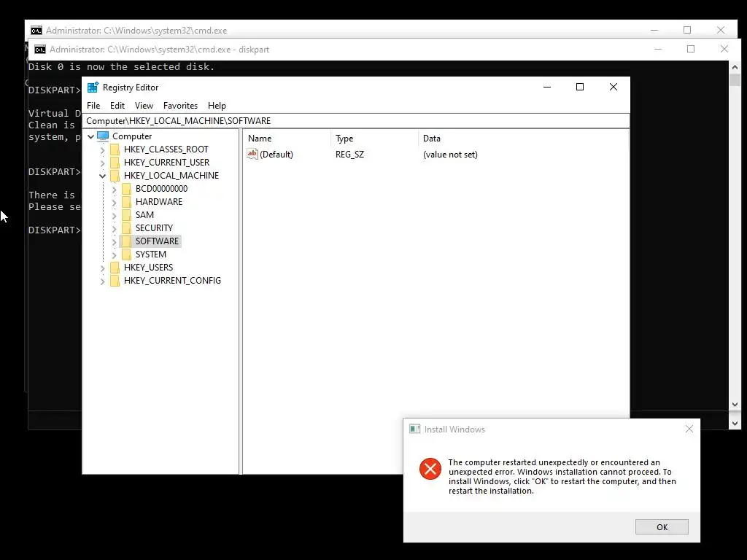747x560 pixels.
Task: Expand the HKEY_CURRENT_CONFIG key
Action: pos(102,281)
